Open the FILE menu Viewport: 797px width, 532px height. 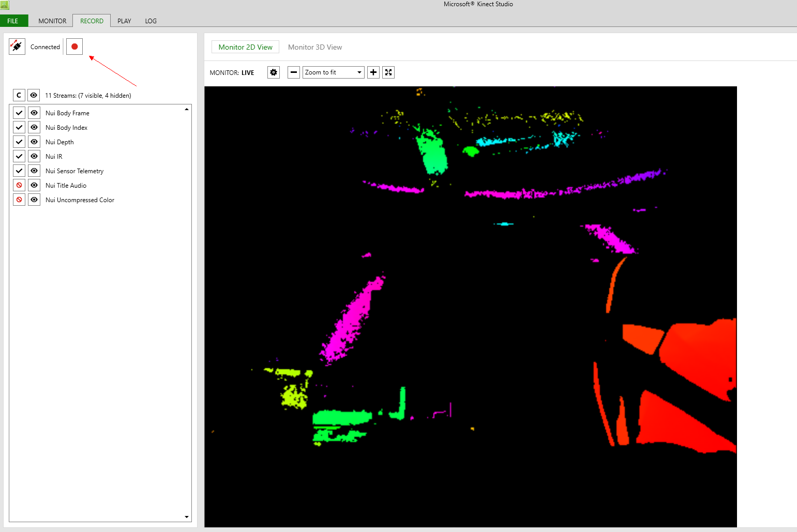(x=14, y=21)
